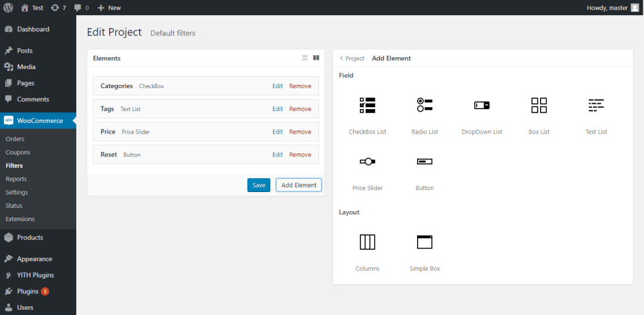Screen dimensions: 644x315
Task: Open the WooCommerce Filters submenu item
Action: 14,166
